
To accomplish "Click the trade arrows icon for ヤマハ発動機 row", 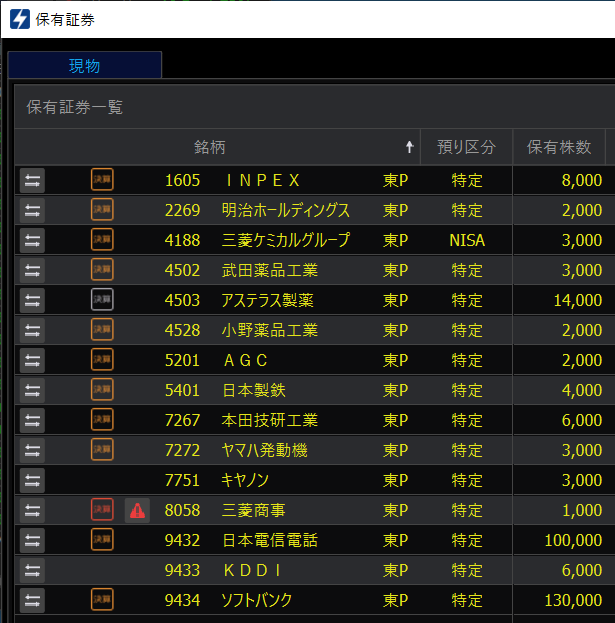I will [x=32, y=450].
